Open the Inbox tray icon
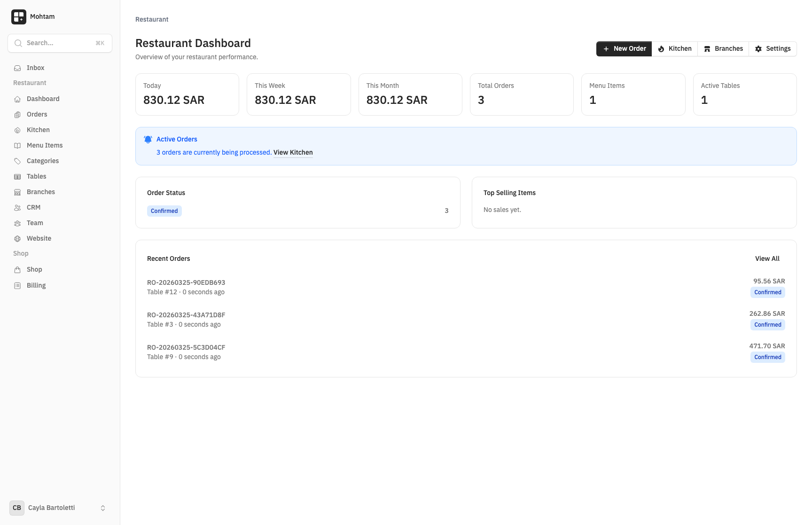 click(17, 68)
